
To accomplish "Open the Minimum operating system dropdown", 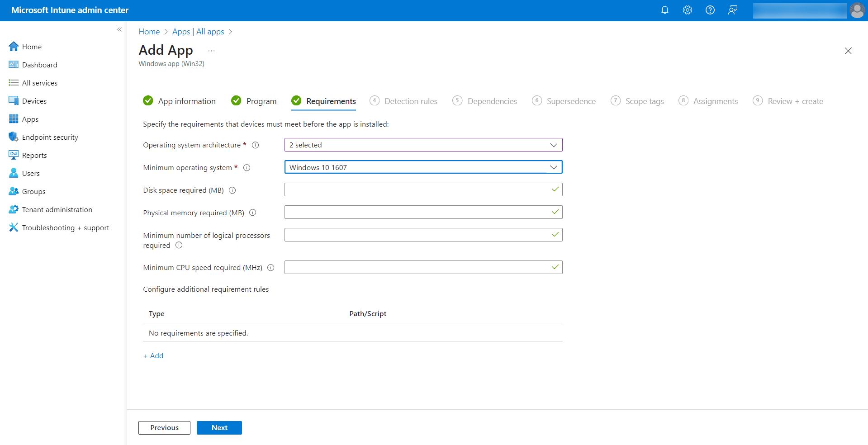I will pyautogui.click(x=423, y=167).
